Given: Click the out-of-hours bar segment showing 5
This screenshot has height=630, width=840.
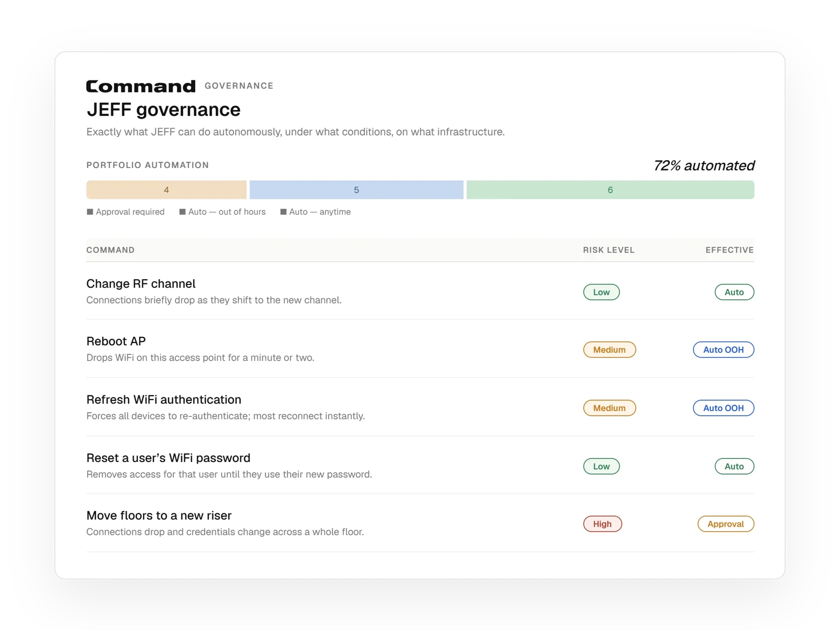Looking at the screenshot, I should (356, 190).
